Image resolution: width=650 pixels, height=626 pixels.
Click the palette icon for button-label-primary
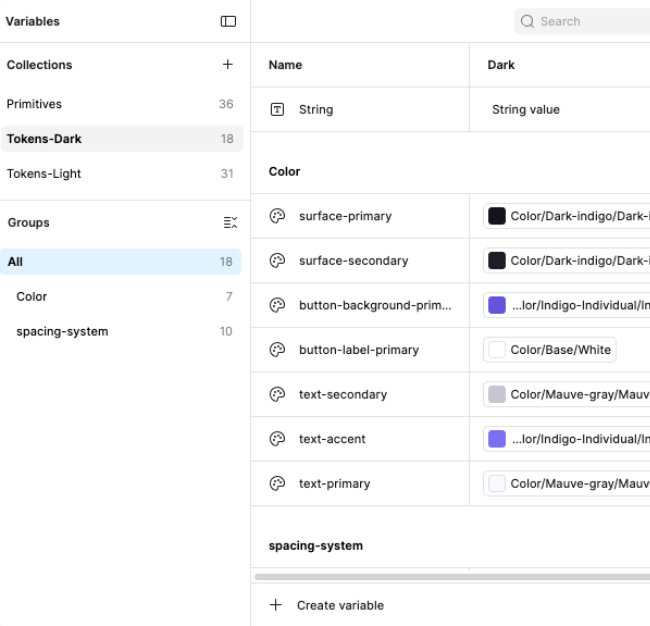[x=277, y=350]
